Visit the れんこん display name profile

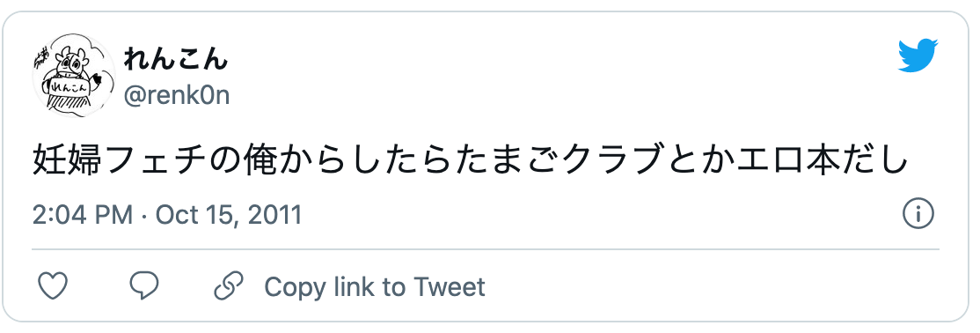point(176,60)
